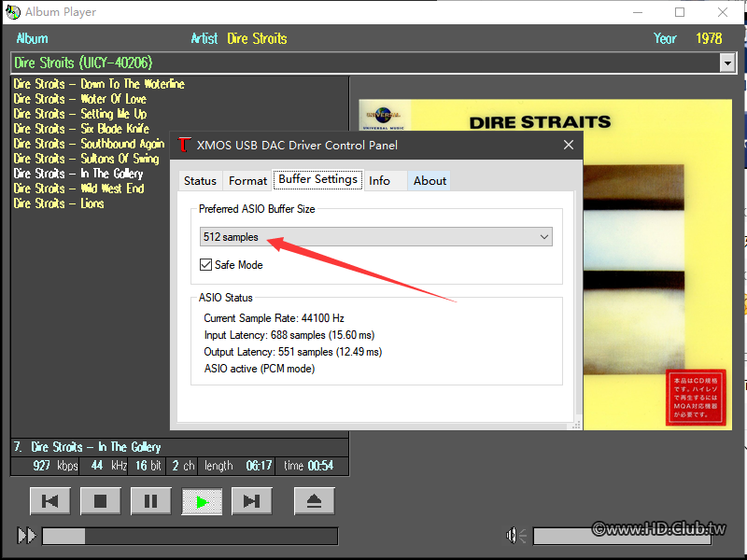Switch to the Status tab

200,181
